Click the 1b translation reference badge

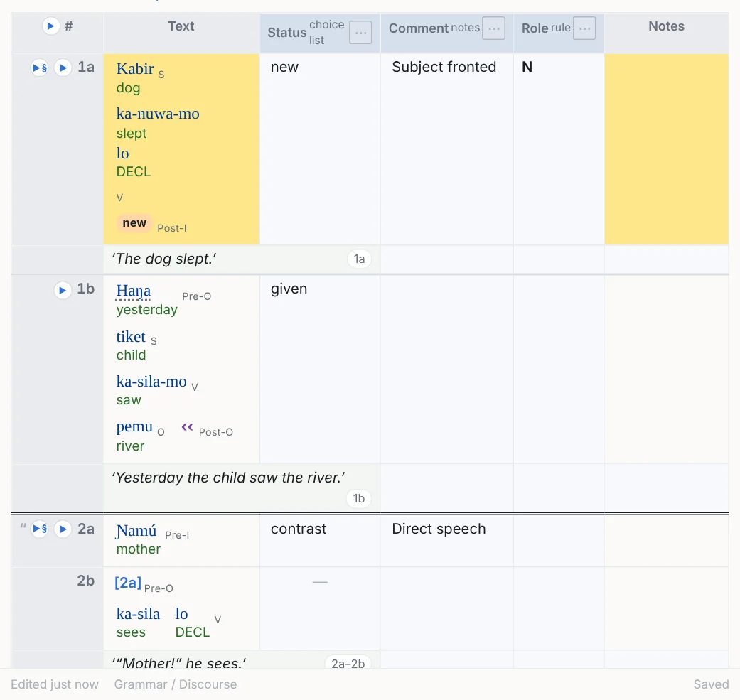(x=359, y=499)
